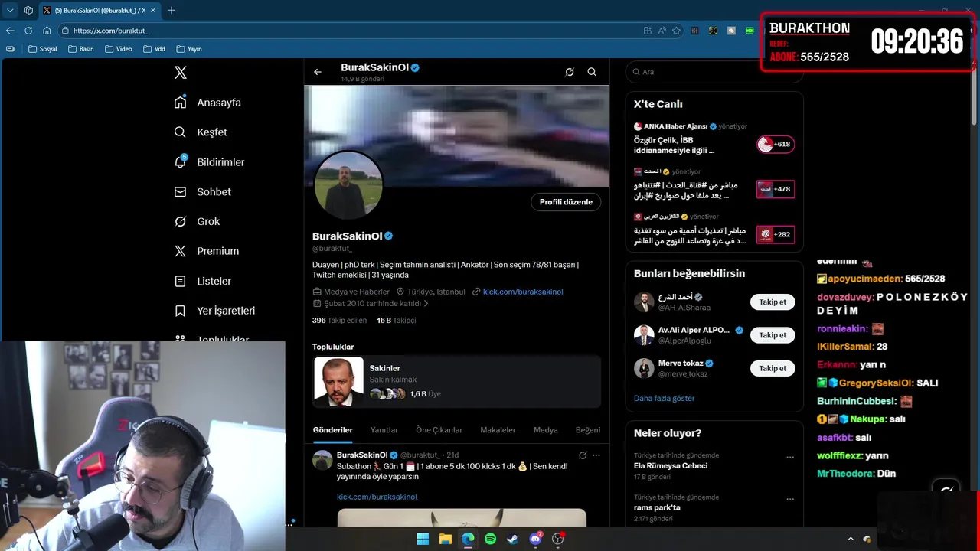Open File Explorer from taskbar
Screen dimensions: 980x551
[446, 539]
